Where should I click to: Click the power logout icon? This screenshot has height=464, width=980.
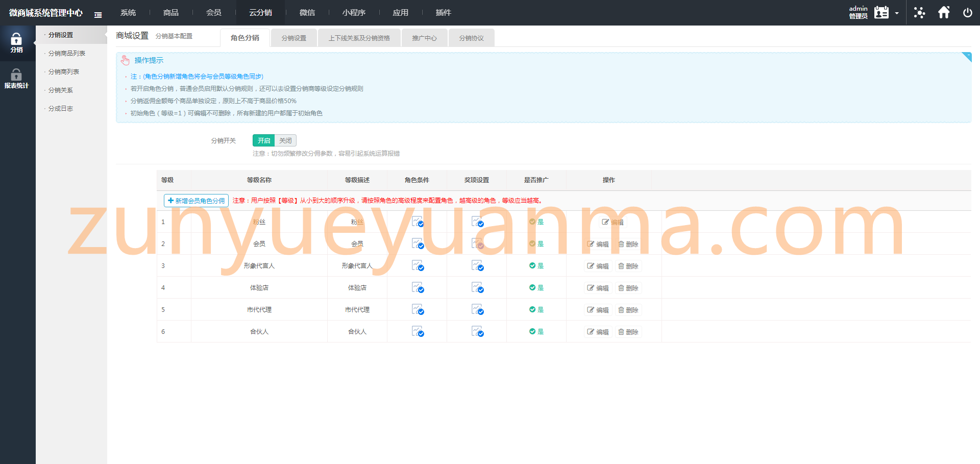[x=967, y=13]
